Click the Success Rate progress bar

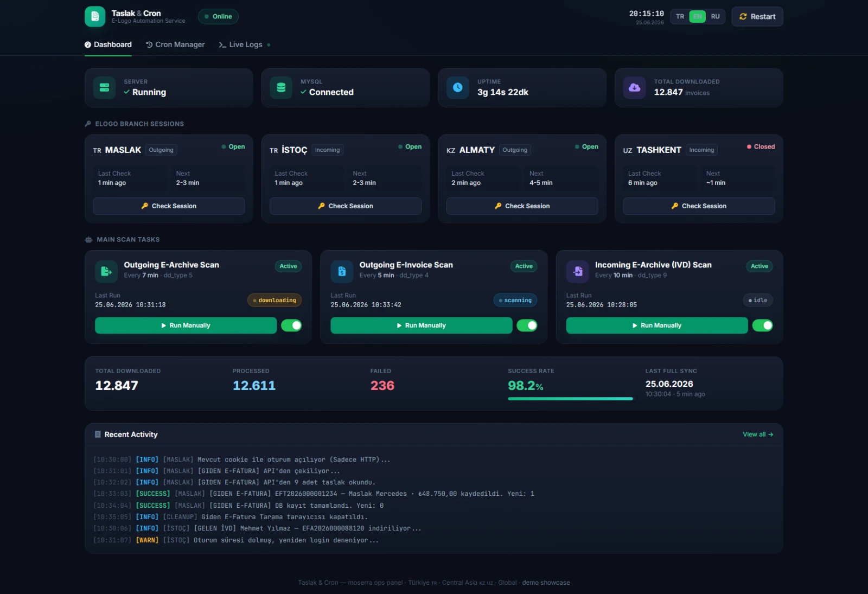570,399
